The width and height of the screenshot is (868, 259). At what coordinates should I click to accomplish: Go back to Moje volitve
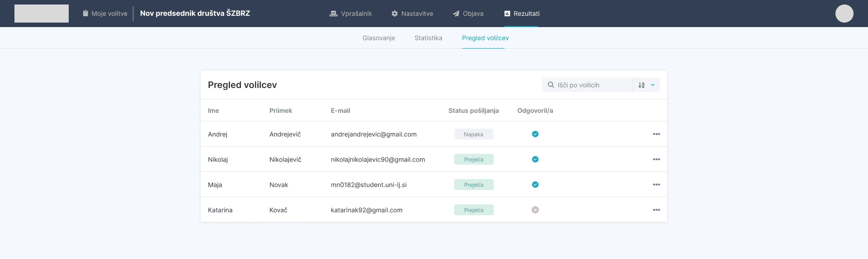tap(105, 14)
